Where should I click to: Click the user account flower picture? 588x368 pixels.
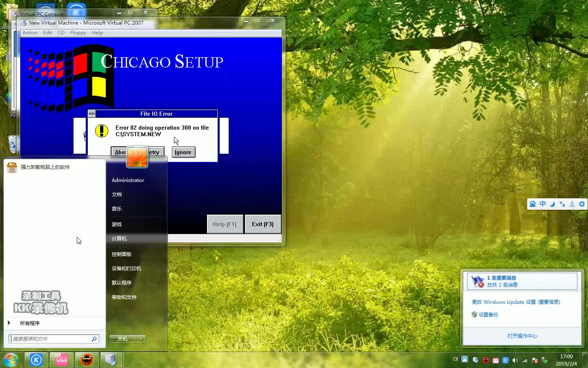click(x=137, y=157)
